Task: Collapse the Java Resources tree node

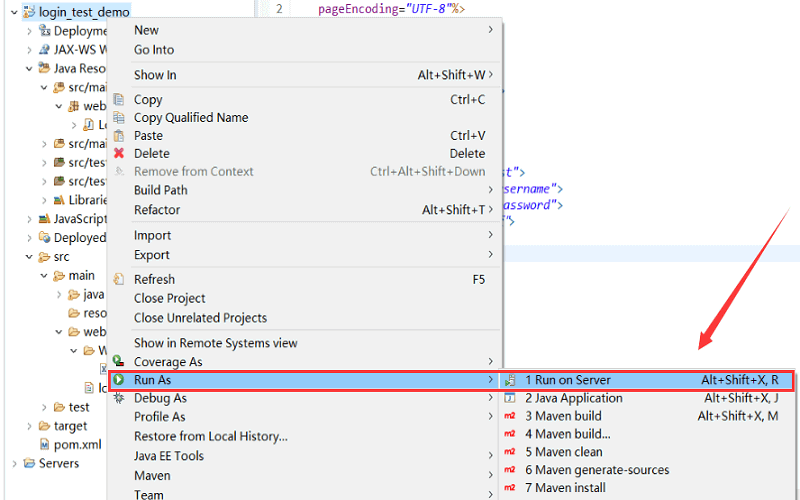Action: [x=29, y=69]
